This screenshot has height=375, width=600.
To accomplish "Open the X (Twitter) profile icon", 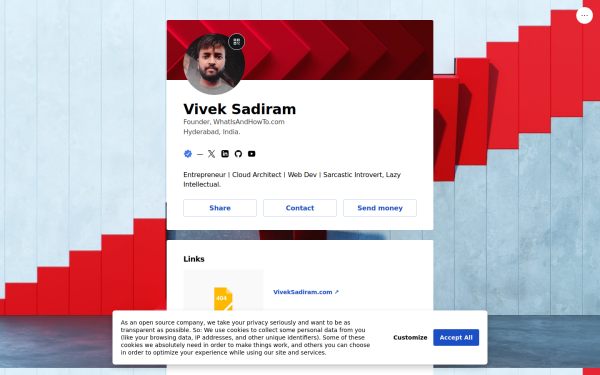I will pyautogui.click(x=212, y=154).
